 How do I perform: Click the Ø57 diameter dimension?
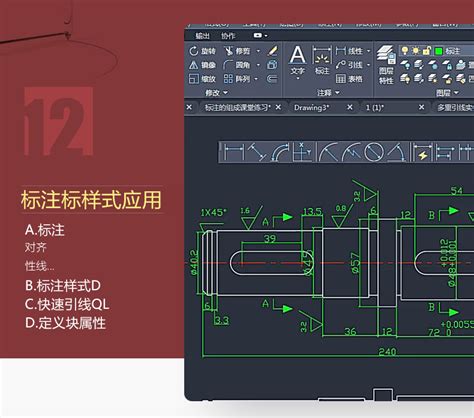pos(356,263)
